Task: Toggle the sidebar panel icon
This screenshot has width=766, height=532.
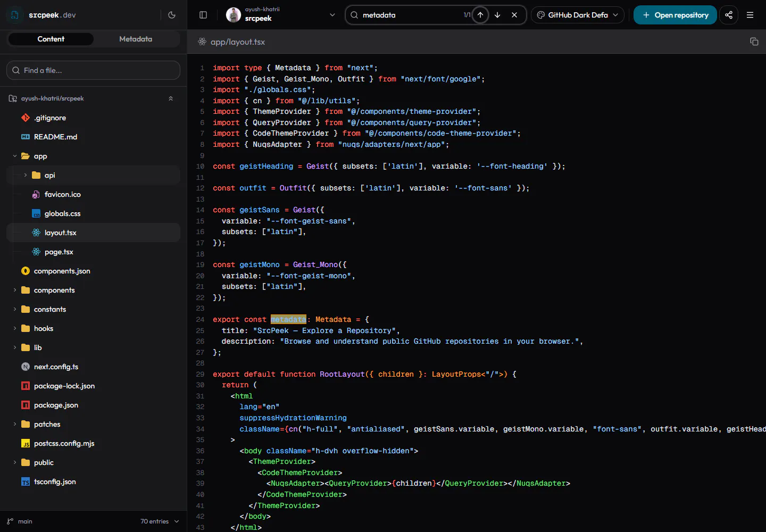Action: (203, 15)
